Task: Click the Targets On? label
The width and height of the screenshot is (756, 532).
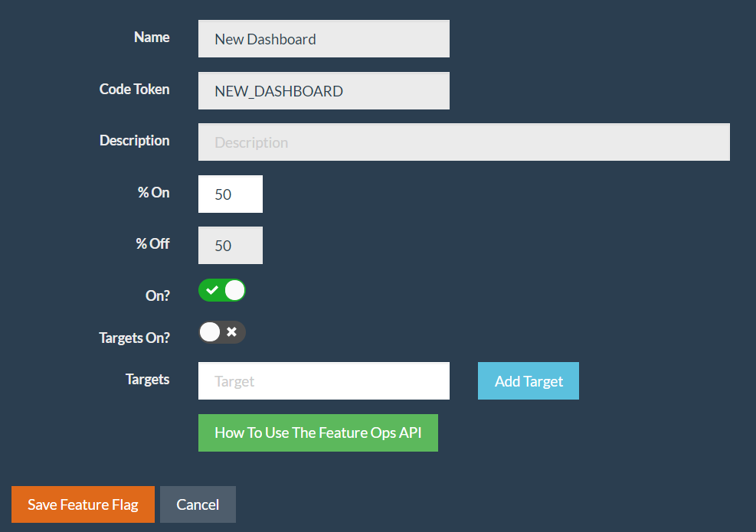Action: 134,338
